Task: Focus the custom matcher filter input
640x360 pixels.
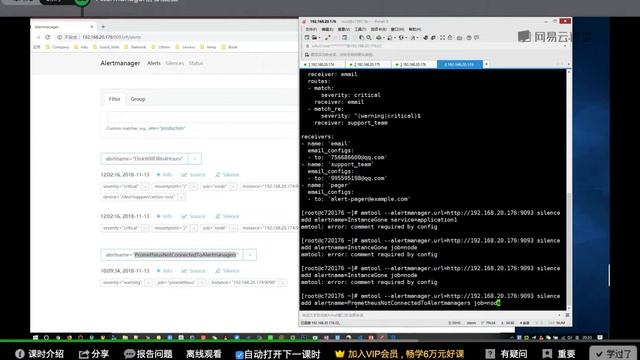Action: 203,117
